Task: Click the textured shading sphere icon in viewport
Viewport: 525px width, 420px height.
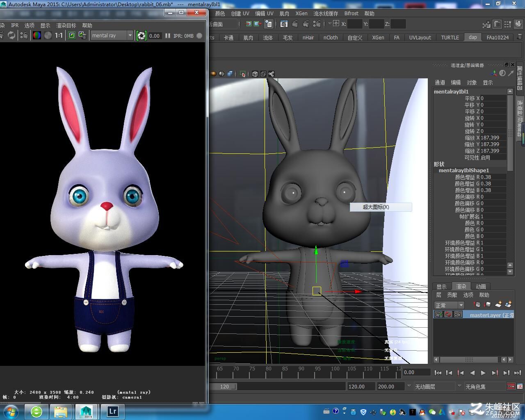Action: [x=214, y=74]
